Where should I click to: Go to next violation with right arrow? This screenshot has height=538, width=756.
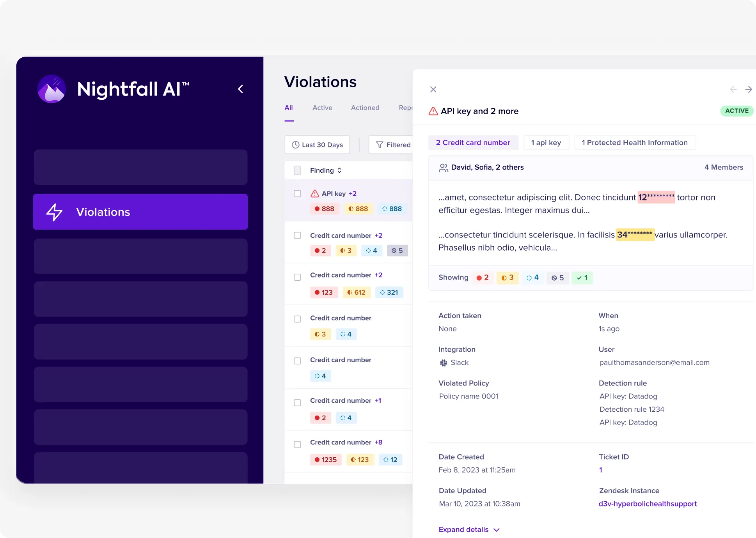point(748,89)
